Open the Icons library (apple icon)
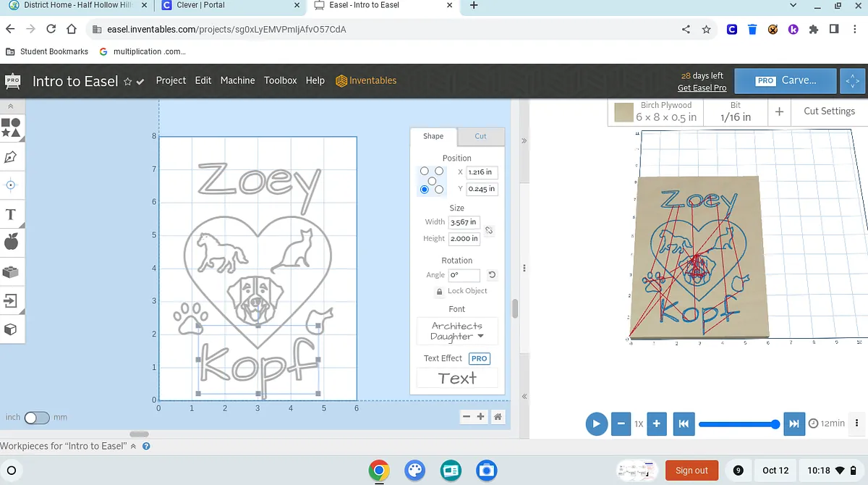This screenshot has width=868, height=485. pos(11,242)
